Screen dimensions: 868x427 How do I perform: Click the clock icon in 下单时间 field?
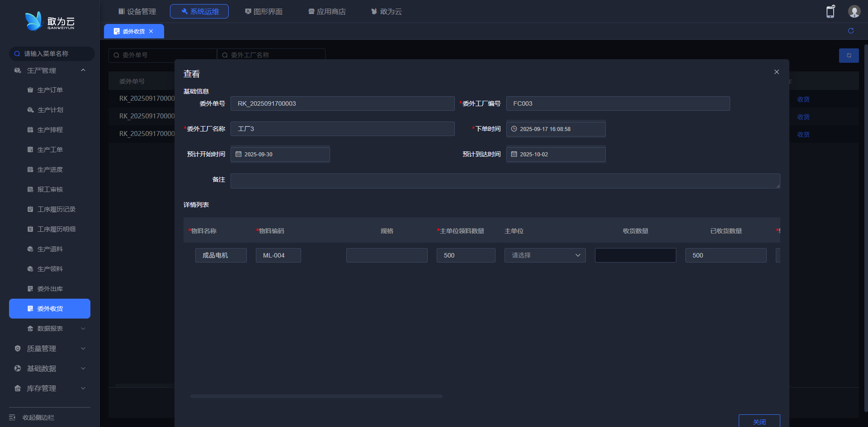click(514, 129)
